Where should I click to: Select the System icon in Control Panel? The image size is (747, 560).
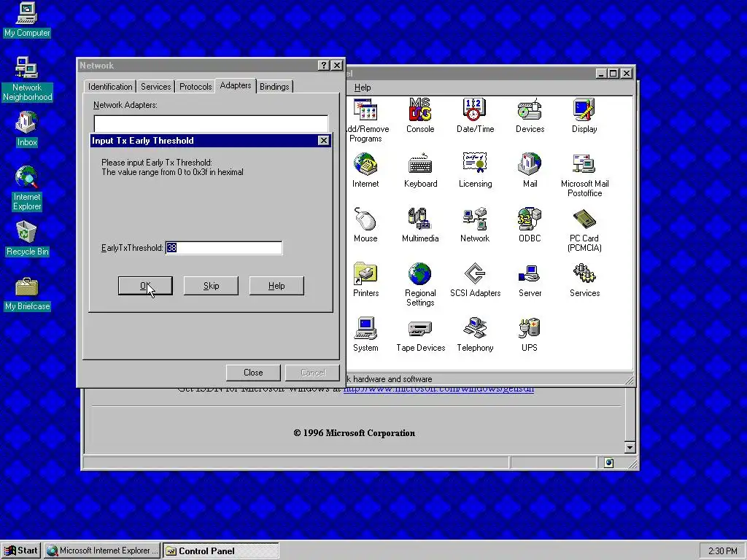[x=365, y=334]
